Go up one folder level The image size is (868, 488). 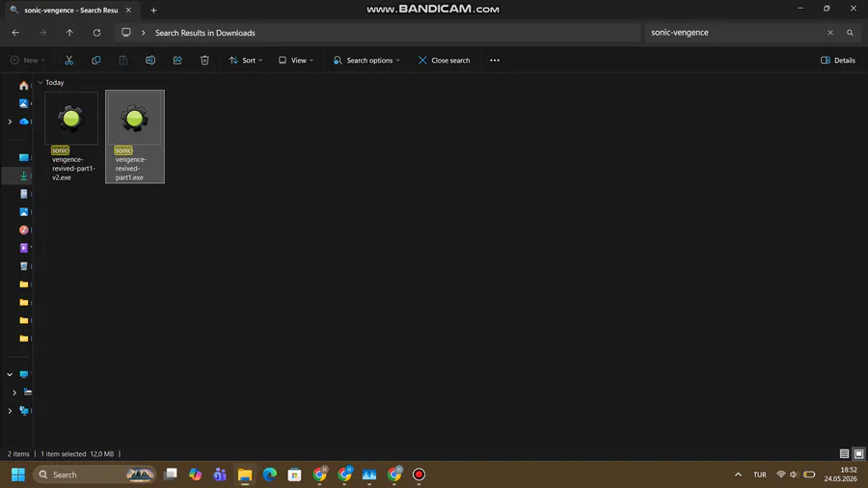pyautogui.click(x=69, y=33)
